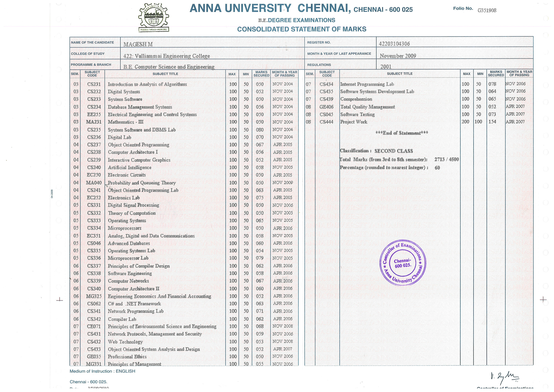Click the total marks 2713 / 4500

(446, 159)
